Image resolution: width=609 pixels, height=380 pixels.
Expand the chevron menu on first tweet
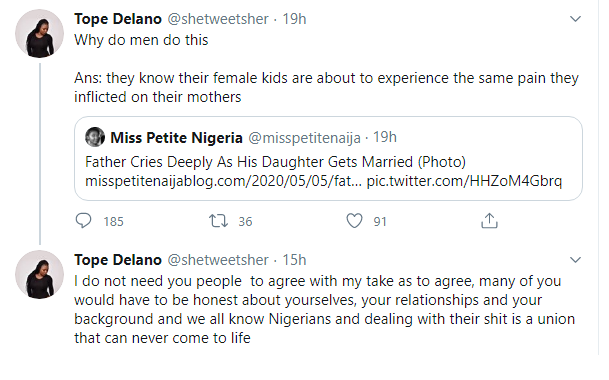pyautogui.click(x=575, y=19)
